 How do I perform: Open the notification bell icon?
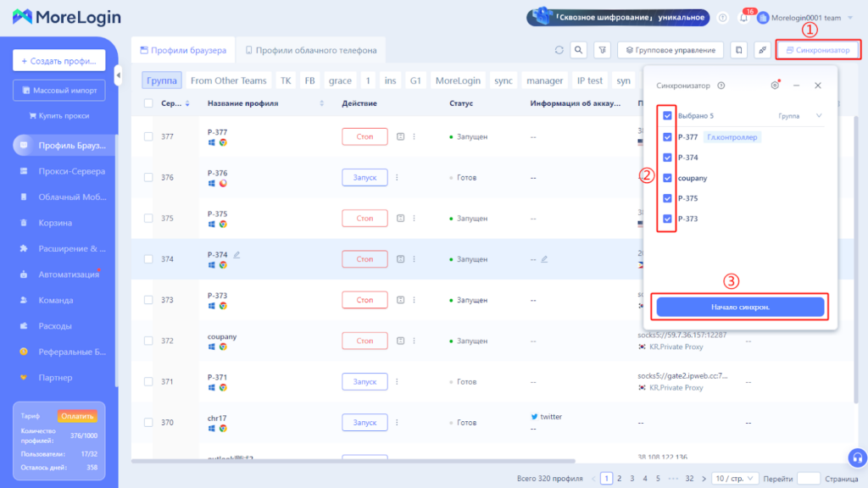click(x=743, y=18)
